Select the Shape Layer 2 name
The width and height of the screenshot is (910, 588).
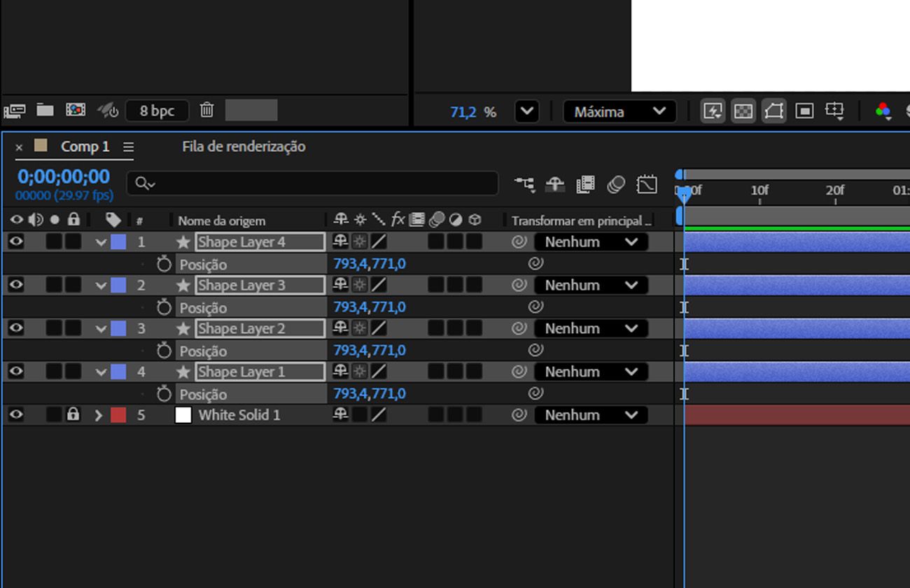(x=260, y=329)
